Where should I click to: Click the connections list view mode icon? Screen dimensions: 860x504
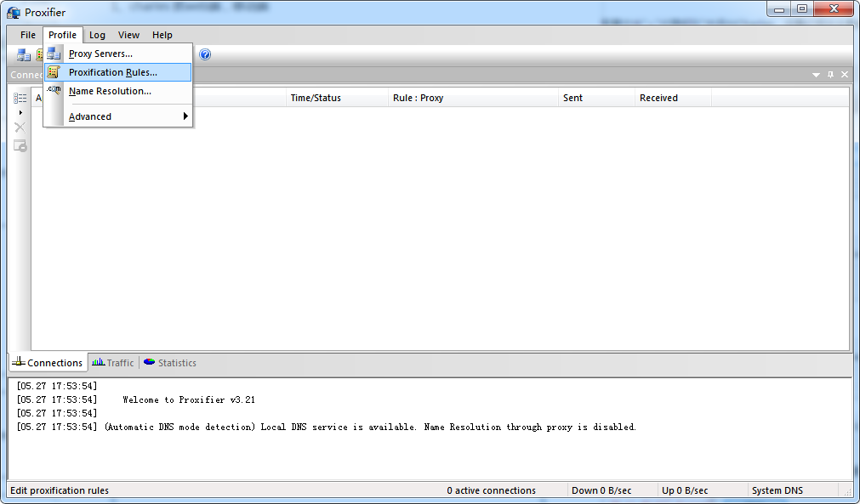click(x=20, y=98)
